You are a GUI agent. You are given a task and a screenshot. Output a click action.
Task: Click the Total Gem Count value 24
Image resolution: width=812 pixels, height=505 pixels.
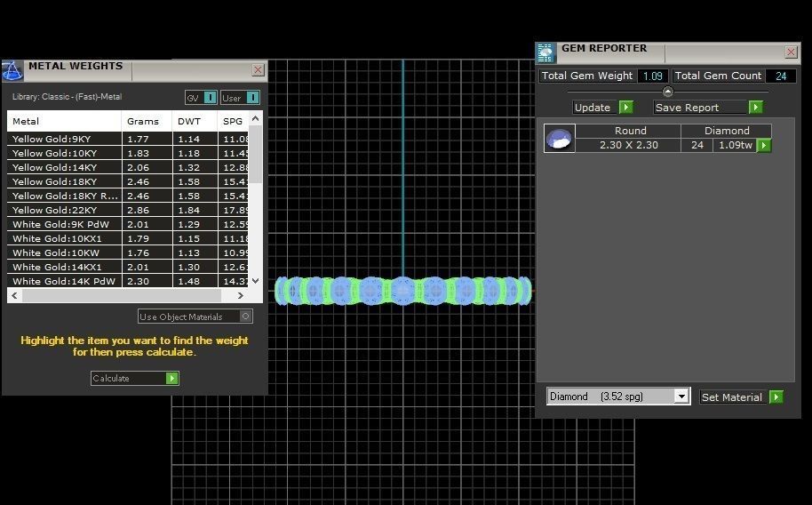[x=781, y=76]
